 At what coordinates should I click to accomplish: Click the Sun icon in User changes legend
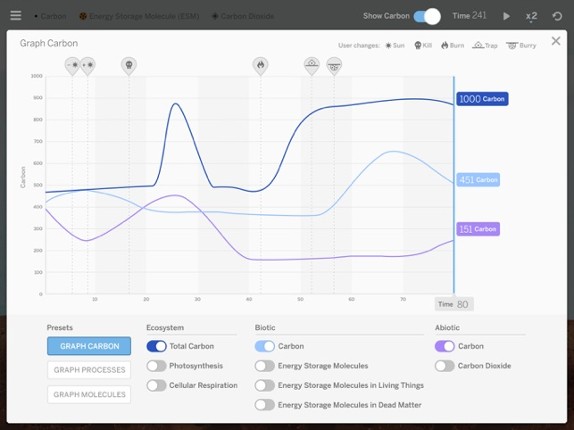pyautogui.click(x=388, y=45)
